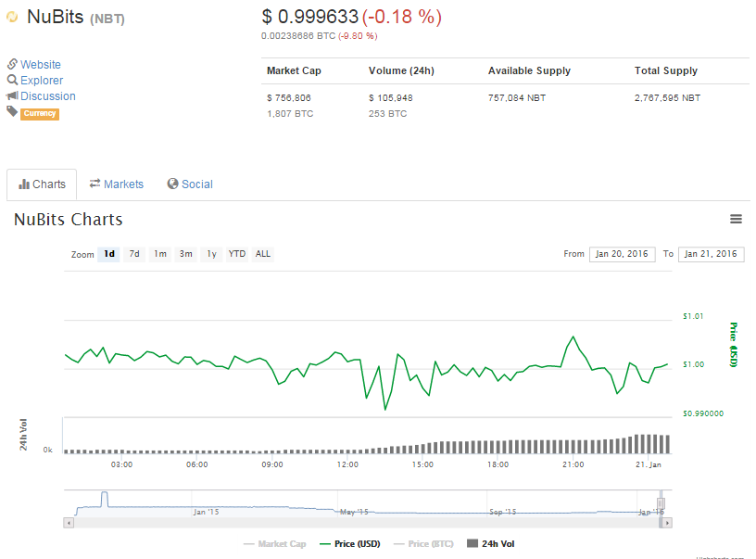The width and height of the screenshot is (756, 559).
Task: Click the exchange arrows icon on Markets tab
Action: (x=95, y=184)
